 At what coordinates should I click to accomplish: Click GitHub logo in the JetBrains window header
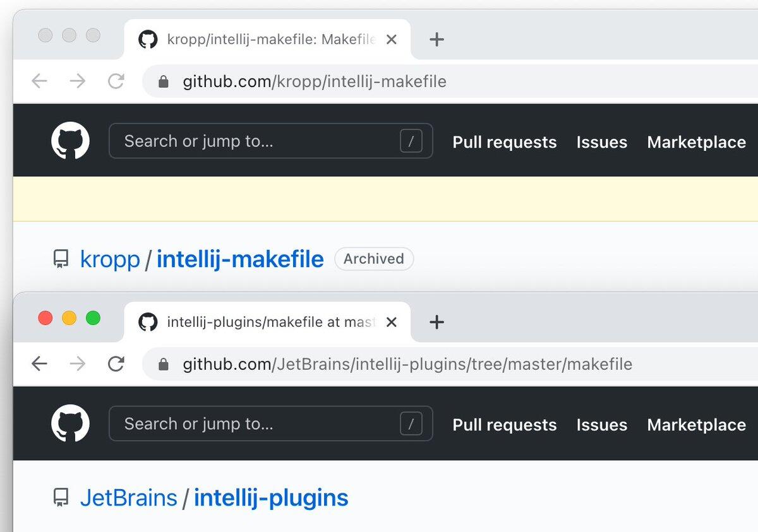(x=70, y=423)
